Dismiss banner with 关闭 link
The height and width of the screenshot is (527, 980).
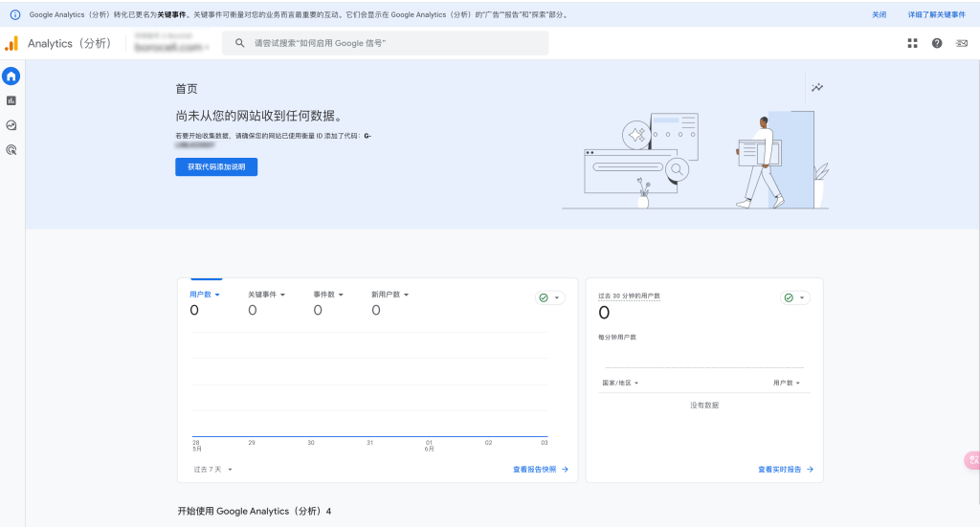pos(879,14)
